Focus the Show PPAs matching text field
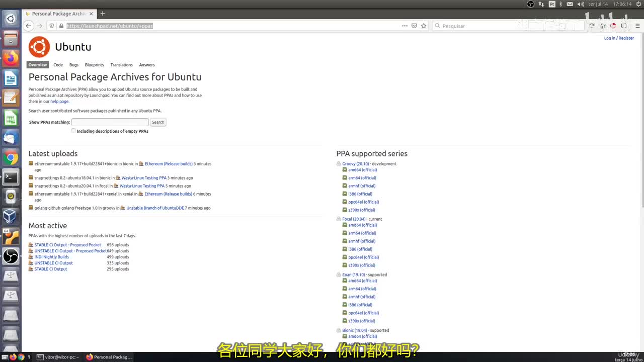This screenshot has width=644, height=362. 110,122
